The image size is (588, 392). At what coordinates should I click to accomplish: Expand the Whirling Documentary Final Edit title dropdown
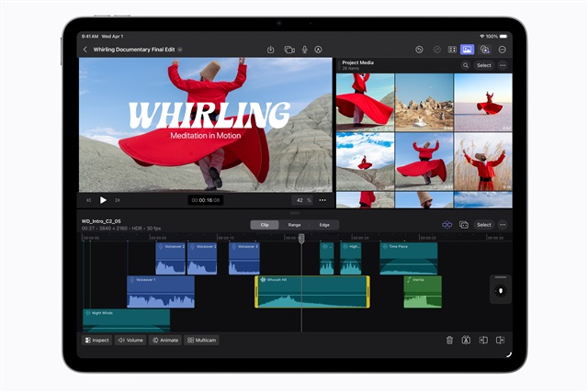tap(180, 50)
